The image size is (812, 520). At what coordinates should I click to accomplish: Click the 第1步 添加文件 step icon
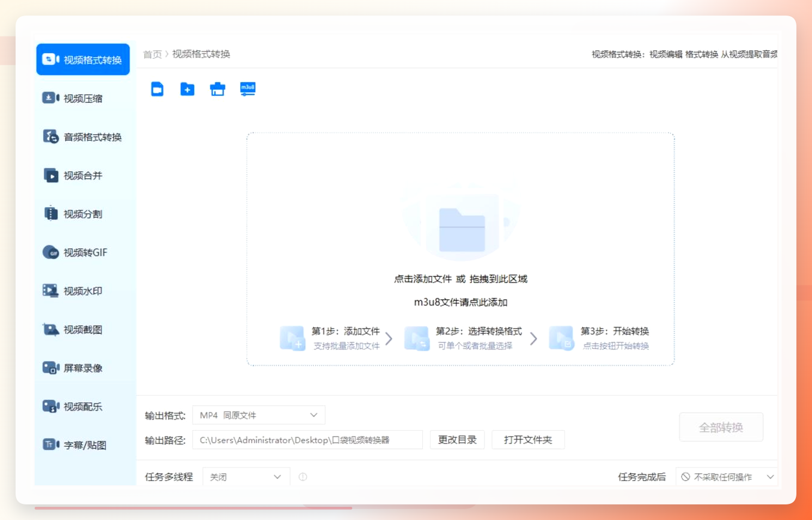(293, 338)
